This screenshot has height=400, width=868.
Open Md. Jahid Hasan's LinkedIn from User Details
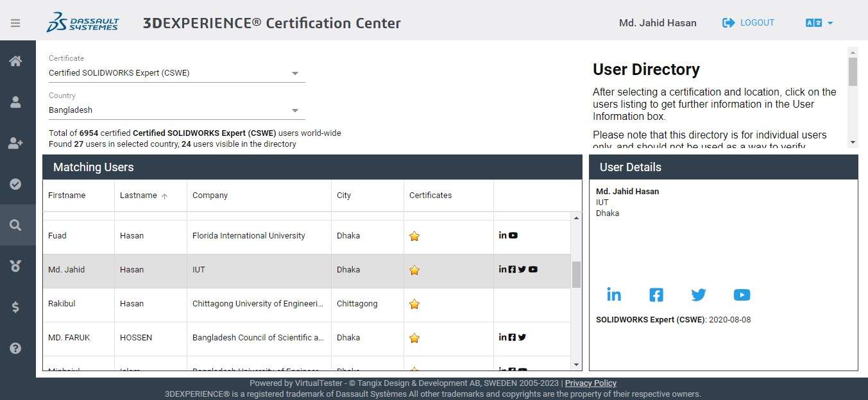coord(613,295)
